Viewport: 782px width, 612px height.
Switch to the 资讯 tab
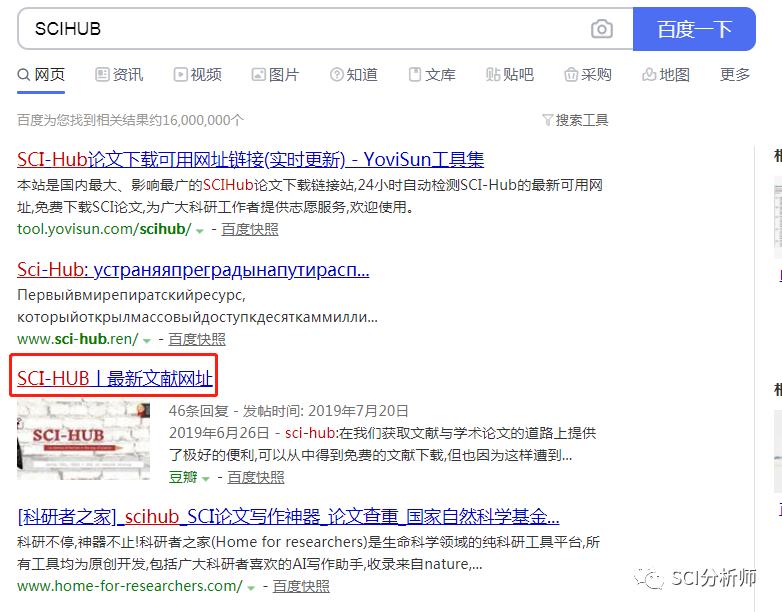point(119,75)
